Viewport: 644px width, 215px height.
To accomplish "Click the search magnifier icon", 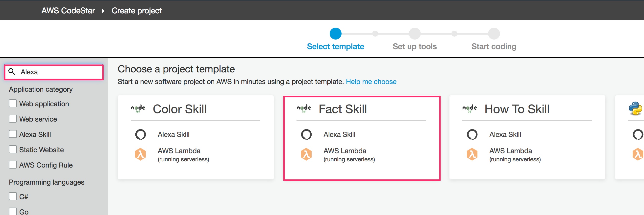I will click(12, 72).
